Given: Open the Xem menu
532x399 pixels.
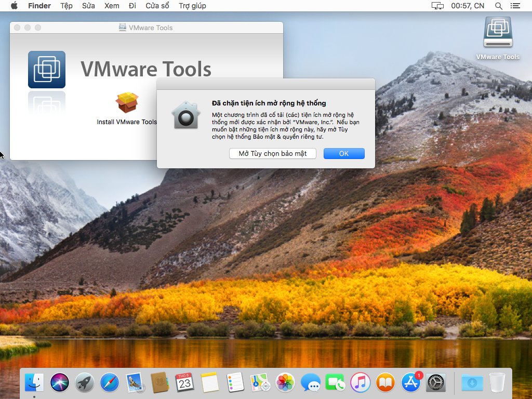Looking at the screenshot, I should click(x=112, y=6).
